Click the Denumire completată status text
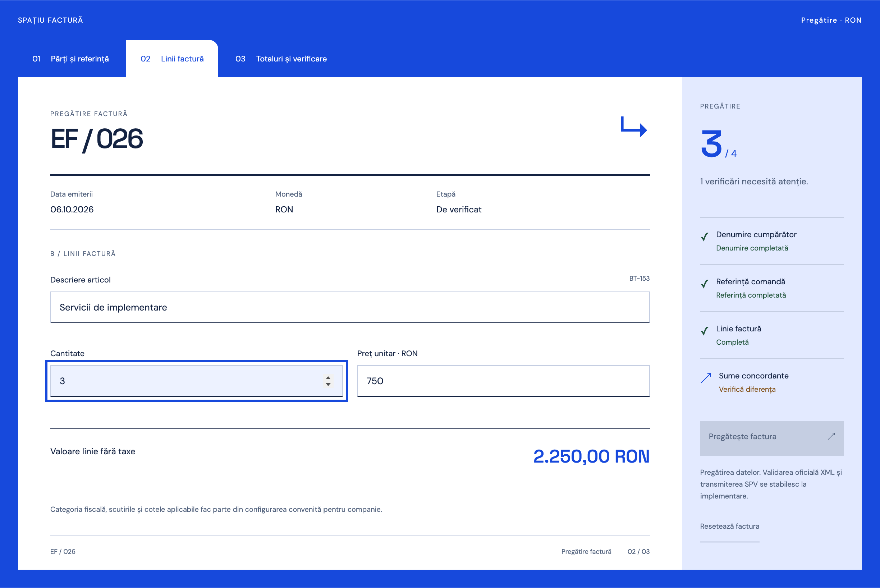The width and height of the screenshot is (880, 588). click(x=752, y=248)
